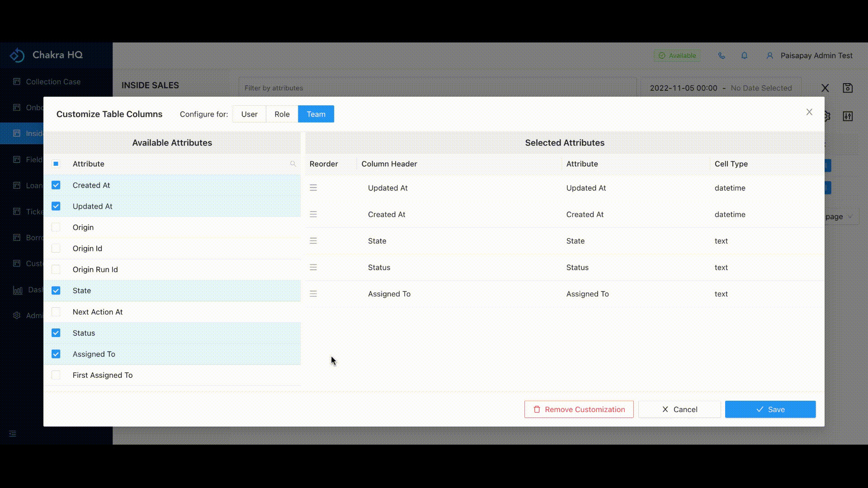The height and width of the screenshot is (488, 868).
Task: Enable the Origin attribute checkbox
Action: [56, 227]
